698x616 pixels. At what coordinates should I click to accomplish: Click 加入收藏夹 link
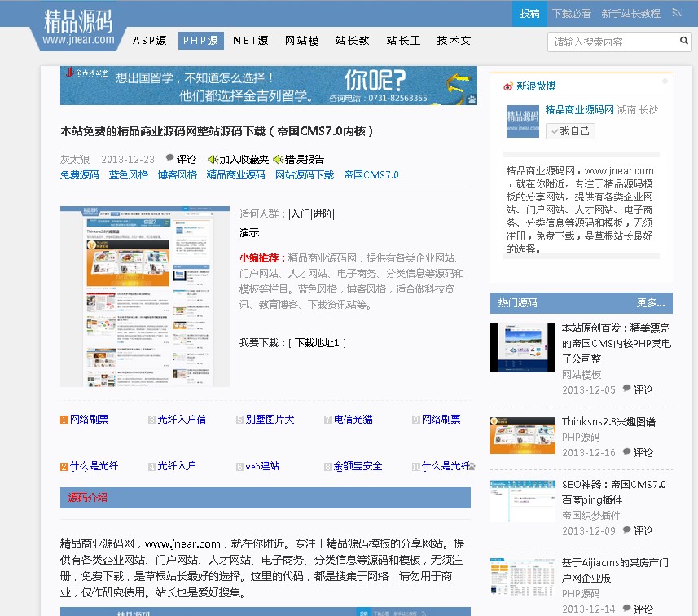[x=244, y=159]
